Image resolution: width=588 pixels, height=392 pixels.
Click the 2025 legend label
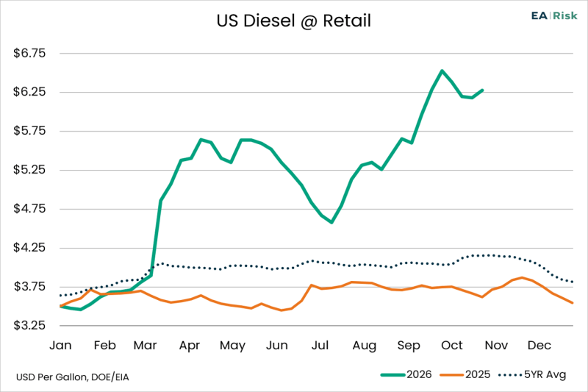(478, 374)
